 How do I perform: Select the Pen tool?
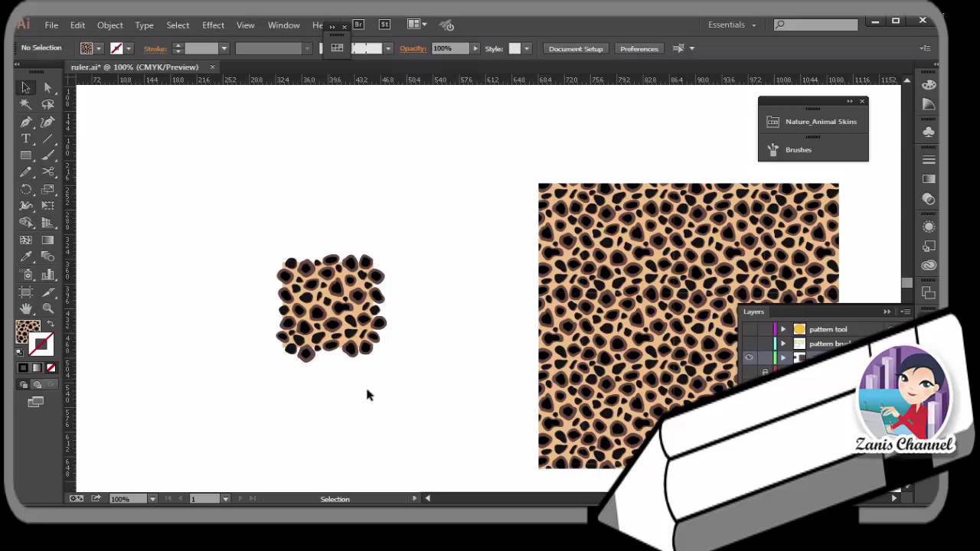[x=26, y=122]
